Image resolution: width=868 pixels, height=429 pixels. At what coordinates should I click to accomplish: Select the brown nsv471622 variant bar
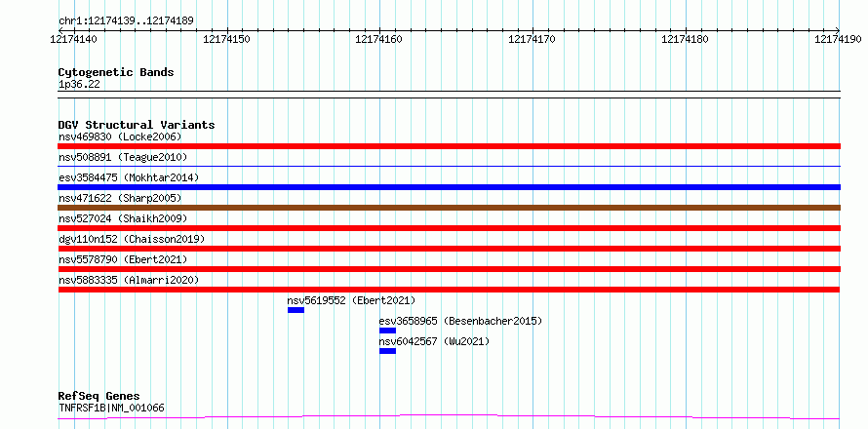pyautogui.click(x=449, y=208)
